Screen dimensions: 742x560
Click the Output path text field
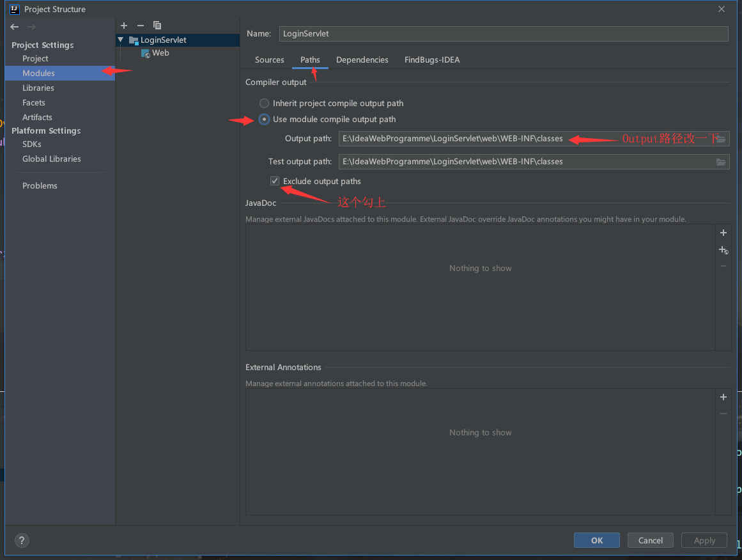coord(534,139)
